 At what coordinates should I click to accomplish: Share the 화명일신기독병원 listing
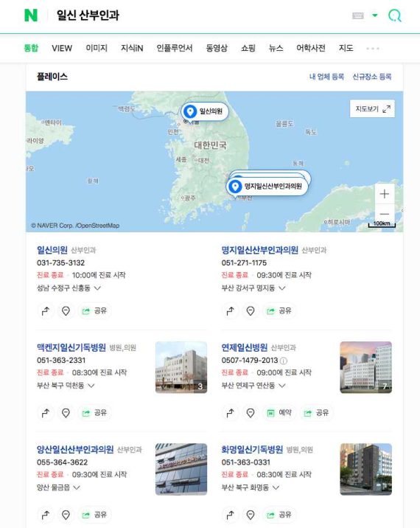[x=279, y=515]
